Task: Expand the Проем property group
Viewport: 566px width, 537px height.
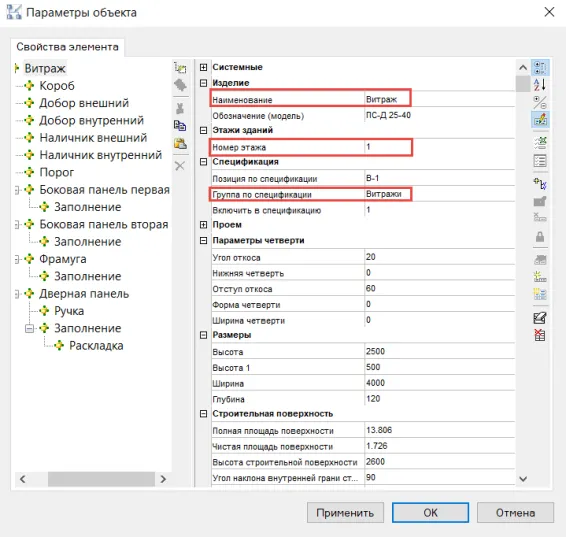Action: pyautogui.click(x=204, y=225)
